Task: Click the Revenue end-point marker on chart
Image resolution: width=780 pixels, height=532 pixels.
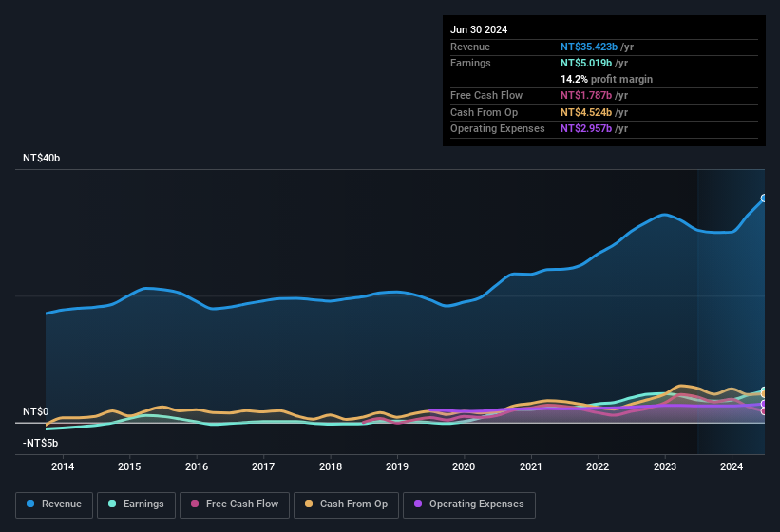Action: click(x=764, y=198)
